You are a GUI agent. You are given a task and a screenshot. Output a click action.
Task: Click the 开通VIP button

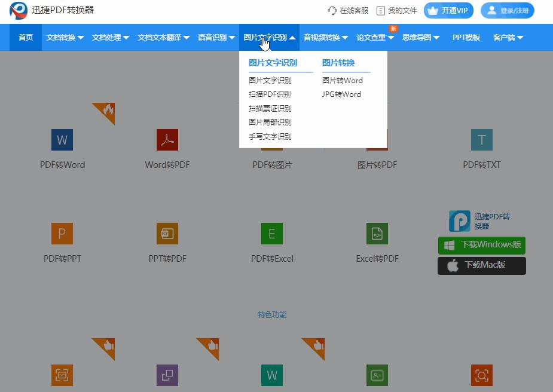(x=448, y=10)
